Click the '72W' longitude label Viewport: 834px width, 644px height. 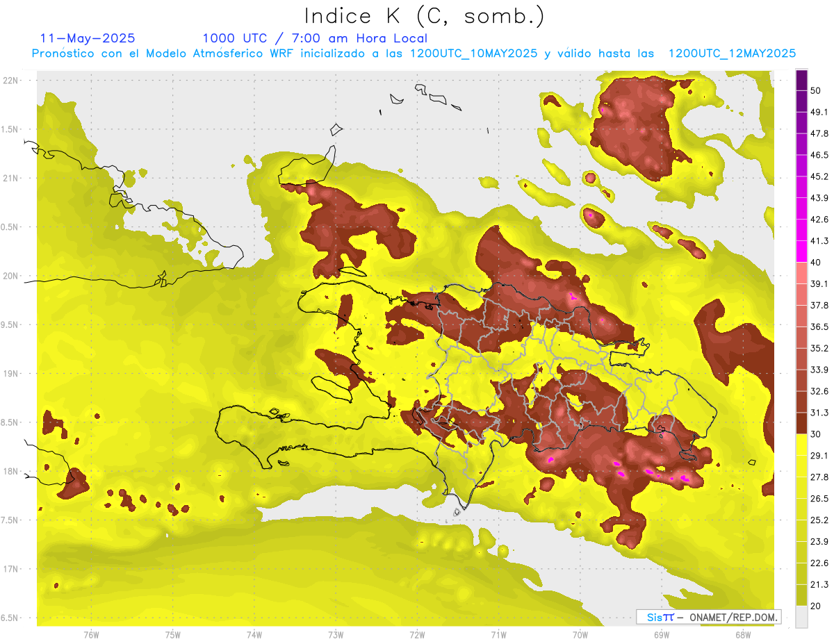[x=417, y=636]
